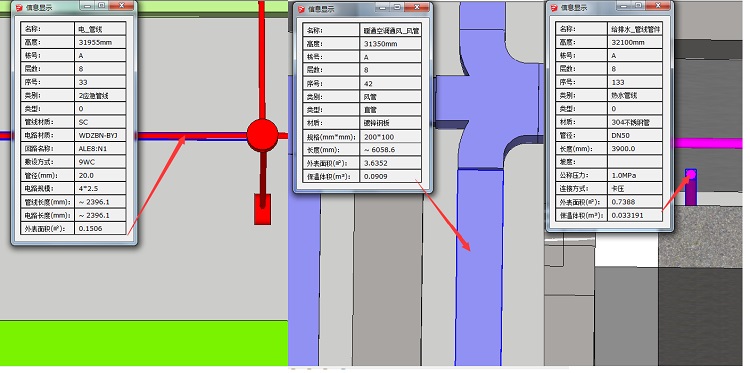This screenshot has width=750, height=373.
Task: Close the 给排水_管线管件 info dialog
Action: pos(658,5)
